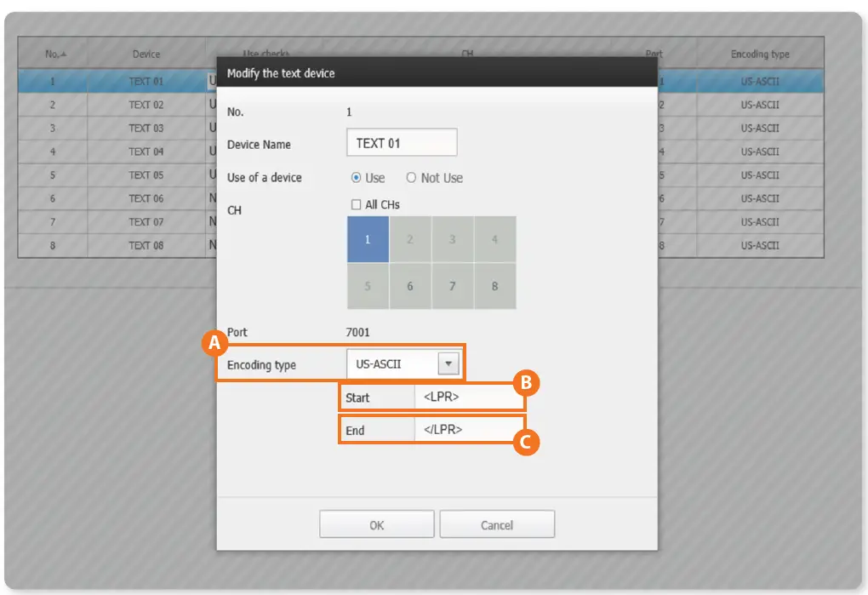Click US-ASCII cell in row 4
The height and width of the screenshot is (595, 868).
point(760,152)
